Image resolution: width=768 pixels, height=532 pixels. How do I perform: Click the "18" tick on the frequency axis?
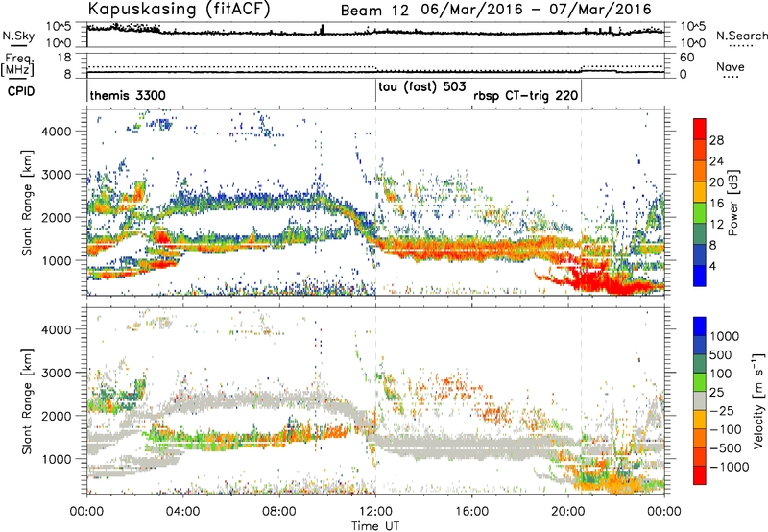point(64,58)
